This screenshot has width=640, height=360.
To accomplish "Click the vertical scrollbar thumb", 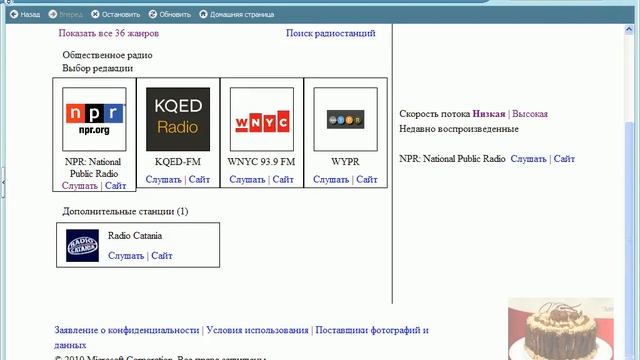I will click(x=629, y=241).
